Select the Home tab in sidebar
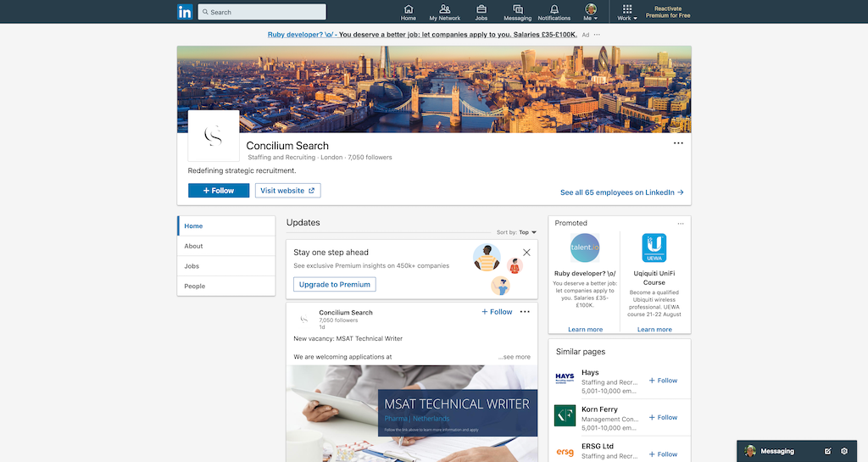This screenshot has height=462, width=868. pos(226,225)
